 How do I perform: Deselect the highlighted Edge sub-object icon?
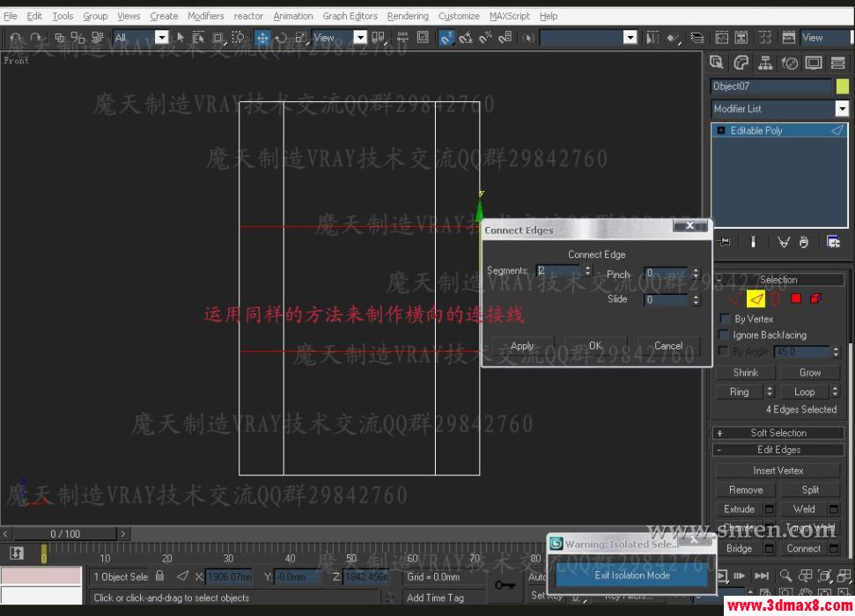[x=755, y=299]
